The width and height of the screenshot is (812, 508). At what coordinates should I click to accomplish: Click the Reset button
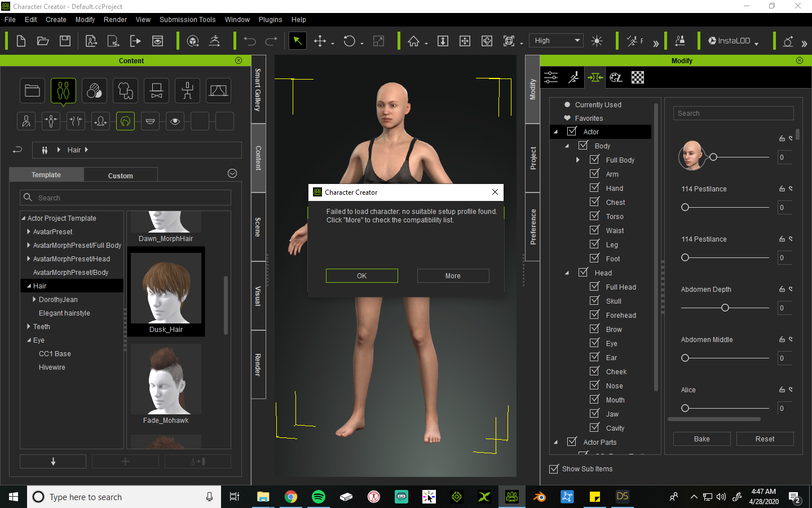click(x=765, y=439)
